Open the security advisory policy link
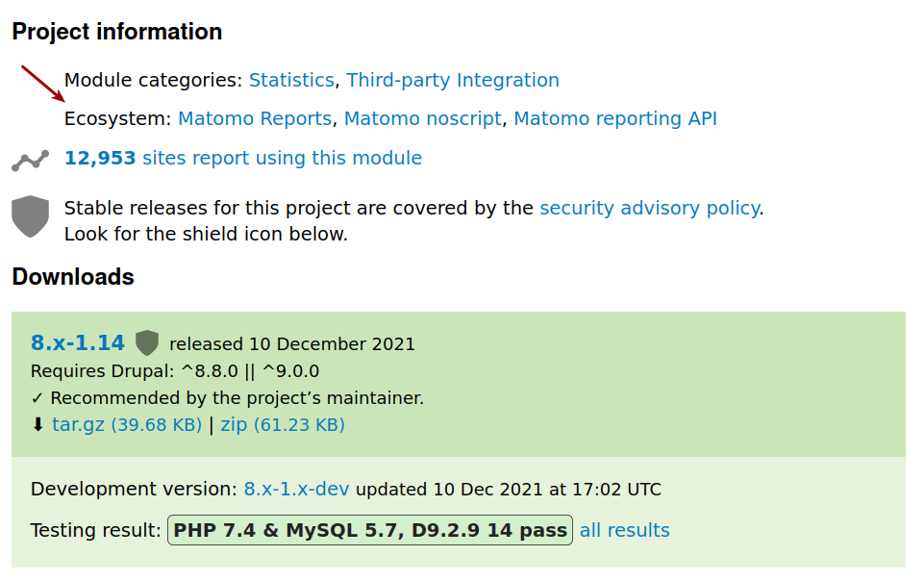The image size is (924, 581). [x=649, y=208]
